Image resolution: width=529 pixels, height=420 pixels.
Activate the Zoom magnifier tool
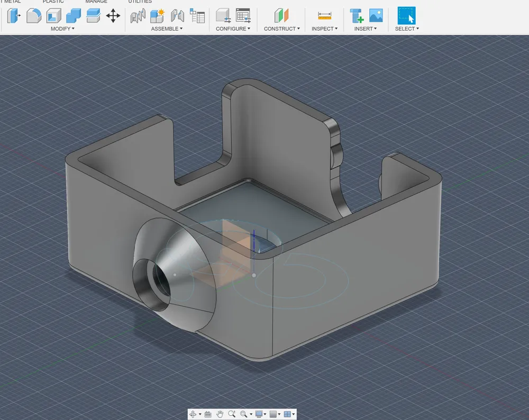pyautogui.click(x=232, y=414)
